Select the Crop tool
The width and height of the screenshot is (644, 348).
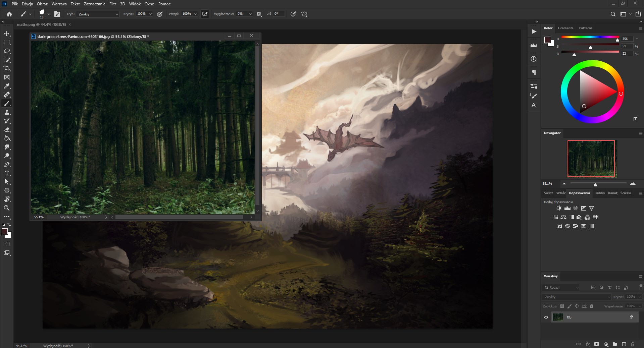[7, 68]
